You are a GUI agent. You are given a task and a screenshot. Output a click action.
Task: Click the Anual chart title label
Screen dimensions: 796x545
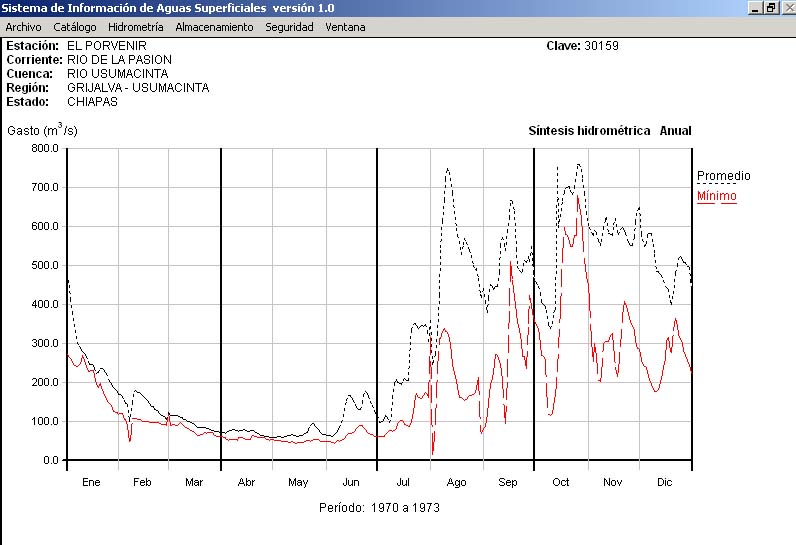(675, 131)
